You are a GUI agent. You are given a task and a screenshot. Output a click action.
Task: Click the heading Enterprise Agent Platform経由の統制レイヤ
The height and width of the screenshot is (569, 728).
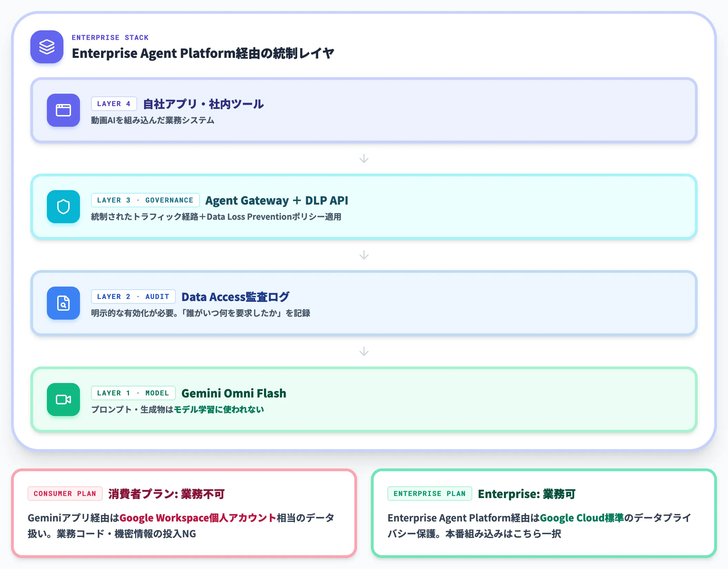[x=203, y=53]
